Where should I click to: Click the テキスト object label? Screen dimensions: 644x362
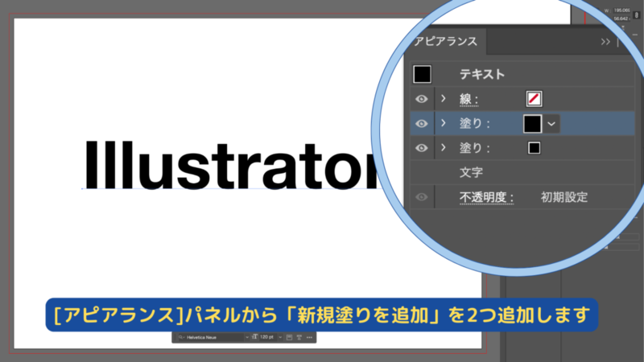[482, 74]
